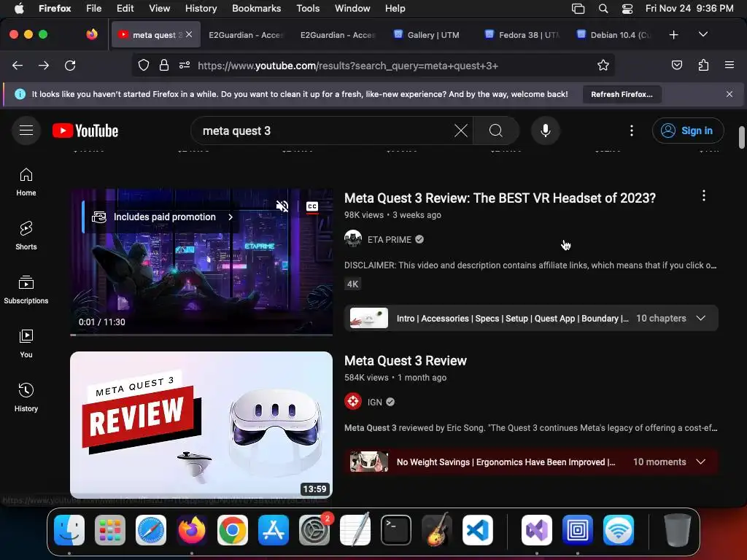This screenshot has height=560, width=747.
Task: Clear the meta quest 3 search text
Action: pyautogui.click(x=461, y=131)
